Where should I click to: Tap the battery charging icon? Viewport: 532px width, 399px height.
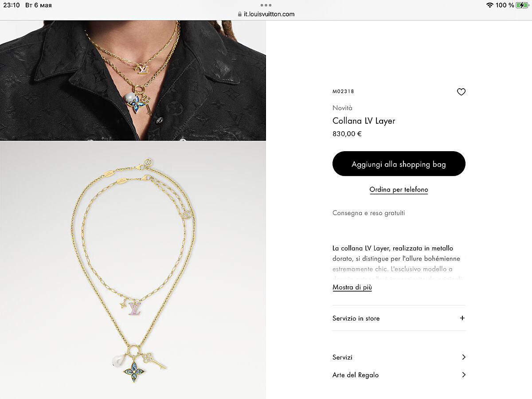point(522,5)
